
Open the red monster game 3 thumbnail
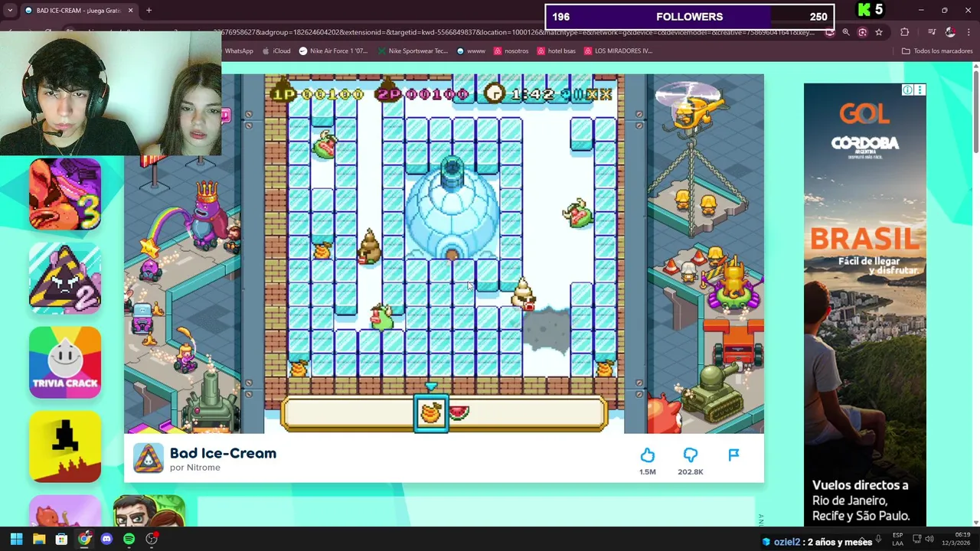[65, 194]
